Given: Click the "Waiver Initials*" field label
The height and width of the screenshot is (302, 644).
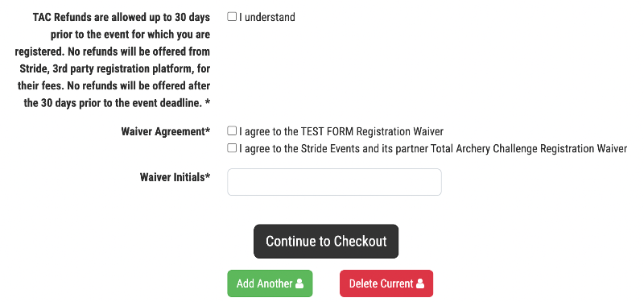Looking at the screenshot, I should point(175,177).
